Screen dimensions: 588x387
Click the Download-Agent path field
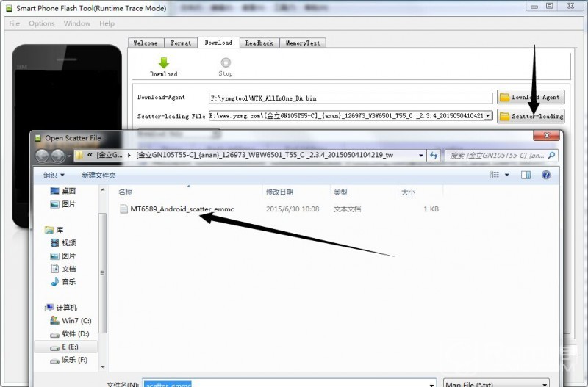tap(351, 98)
